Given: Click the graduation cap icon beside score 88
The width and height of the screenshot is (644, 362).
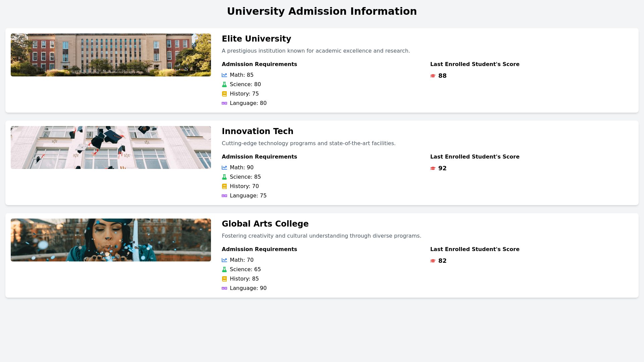Looking at the screenshot, I should click(x=433, y=76).
